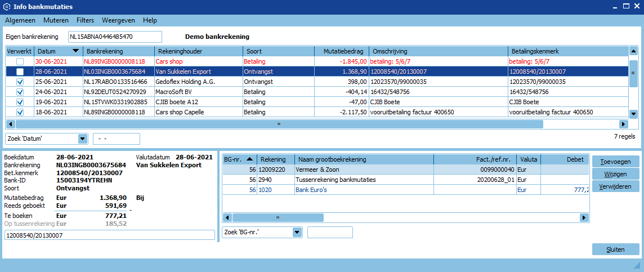This screenshot has height=272, width=644.
Task: Open the Filters menu
Action: click(x=85, y=20)
